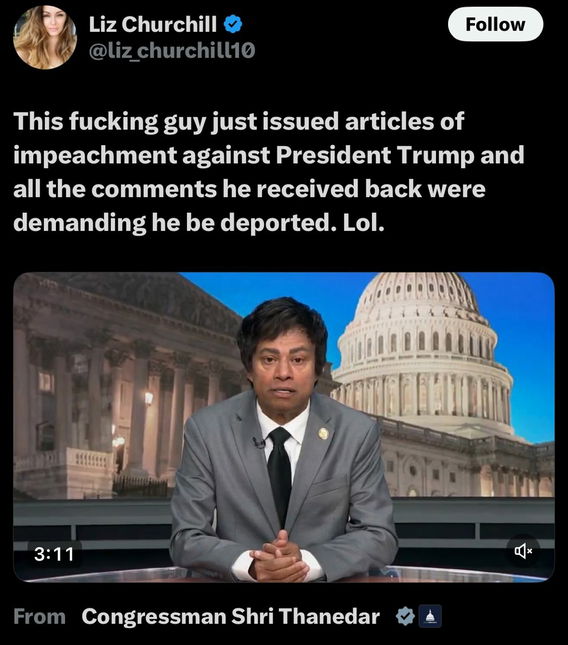Click the "From" label below the video
The image size is (568, 645).
[39, 617]
